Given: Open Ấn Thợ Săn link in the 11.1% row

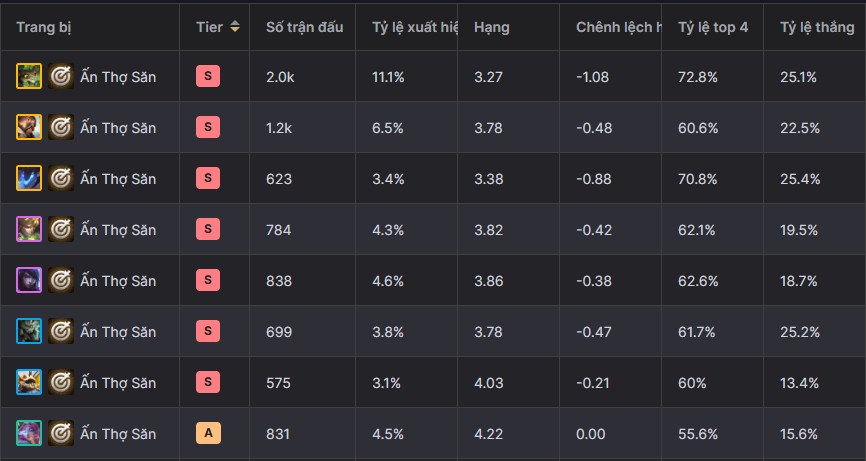Looking at the screenshot, I should [118, 77].
